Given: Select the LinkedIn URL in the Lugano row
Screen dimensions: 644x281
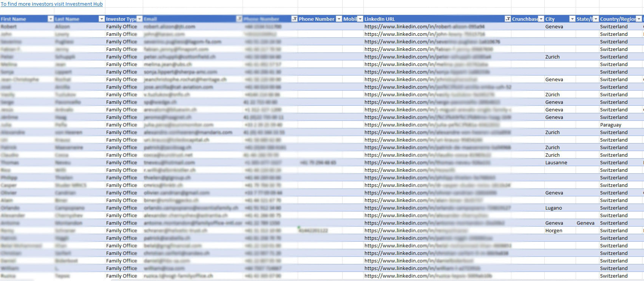Looking at the screenshot, I should (438, 208).
